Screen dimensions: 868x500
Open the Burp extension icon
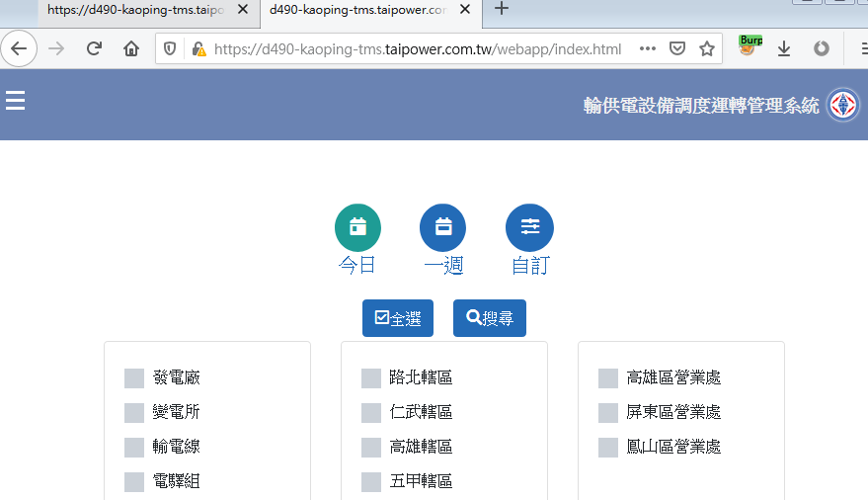point(750,46)
